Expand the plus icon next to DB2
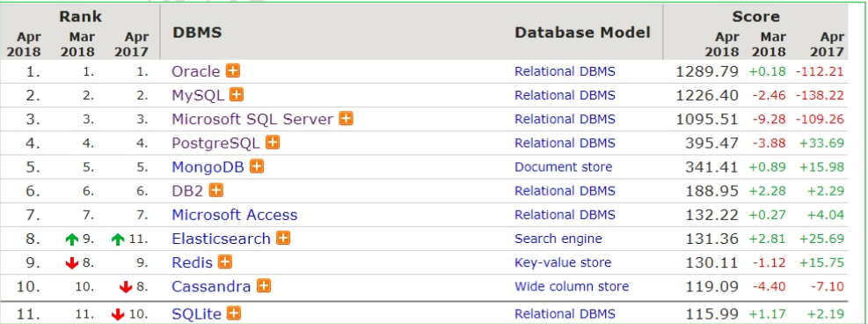 click(215, 190)
